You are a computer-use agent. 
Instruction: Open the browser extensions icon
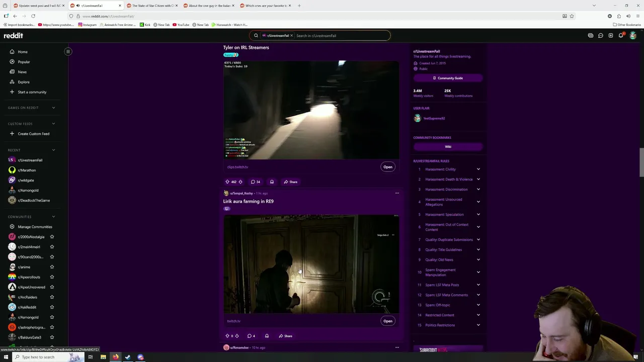coord(619,16)
